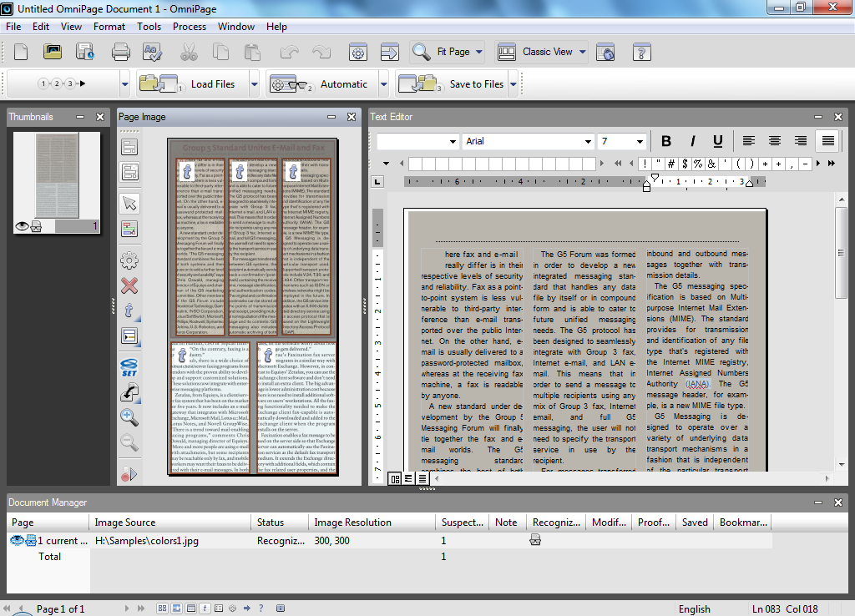Toggle Italic formatting in Text Editor
Viewport: 855px width, 616px height.
[x=692, y=141]
